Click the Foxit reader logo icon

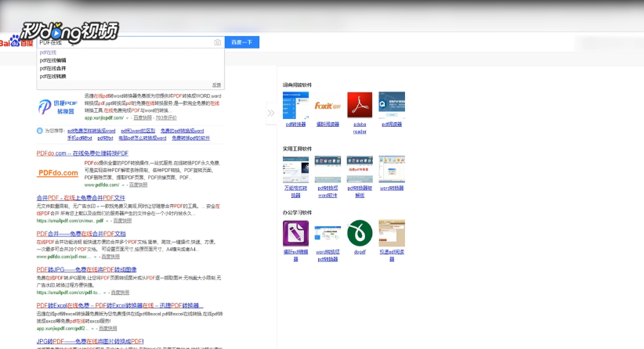(x=327, y=106)
